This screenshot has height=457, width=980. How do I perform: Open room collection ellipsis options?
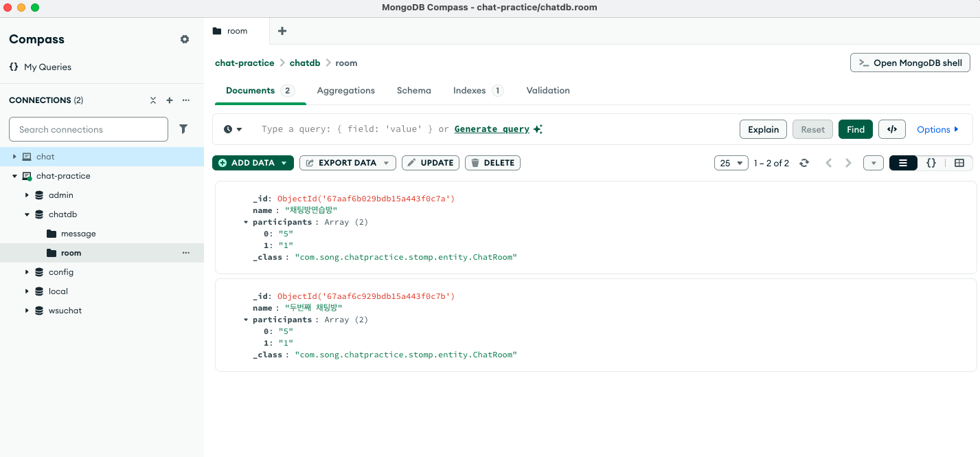[x=185, y=253]
